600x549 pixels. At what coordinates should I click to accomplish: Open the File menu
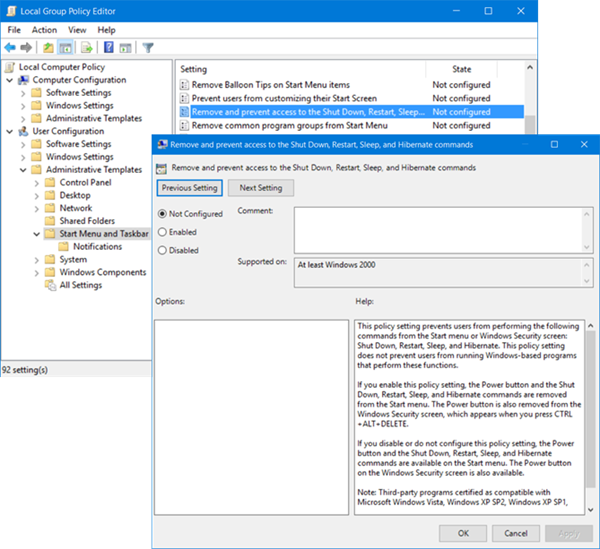coord(14,30)
